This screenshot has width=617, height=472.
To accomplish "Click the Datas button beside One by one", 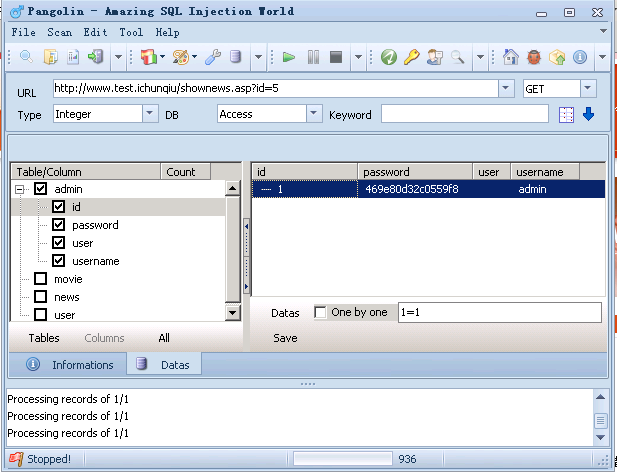I will 285,313.
